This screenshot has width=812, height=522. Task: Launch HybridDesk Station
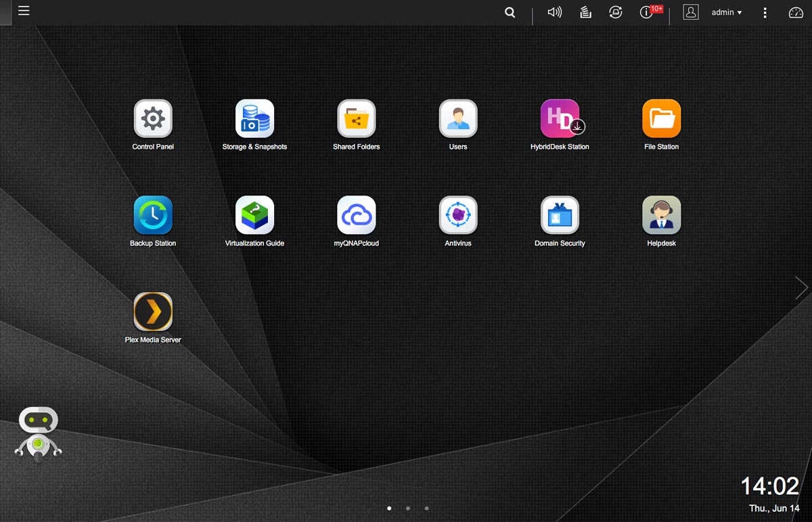coord(560,119)
